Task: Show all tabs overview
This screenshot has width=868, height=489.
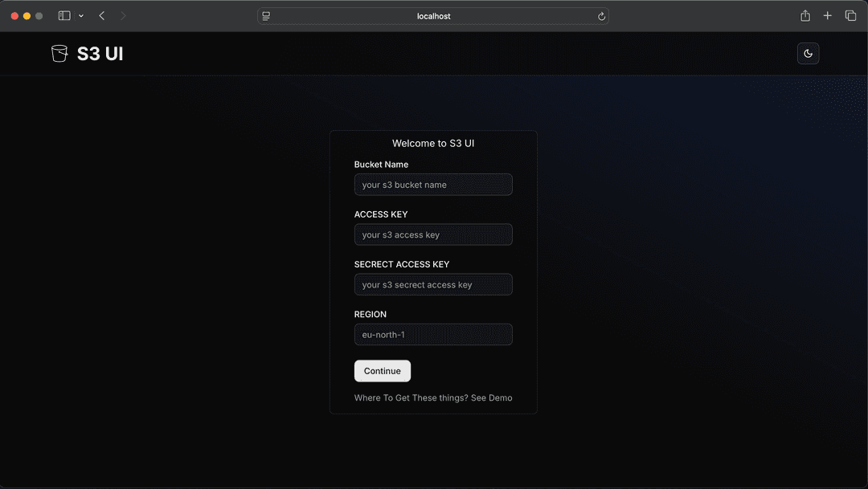Action: tap(850, 15)
